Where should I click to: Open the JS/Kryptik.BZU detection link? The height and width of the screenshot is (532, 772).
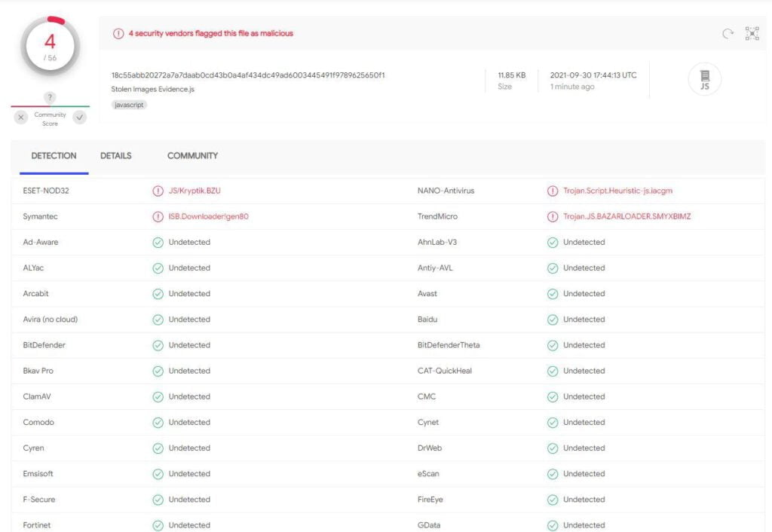(x=195, y=191)
